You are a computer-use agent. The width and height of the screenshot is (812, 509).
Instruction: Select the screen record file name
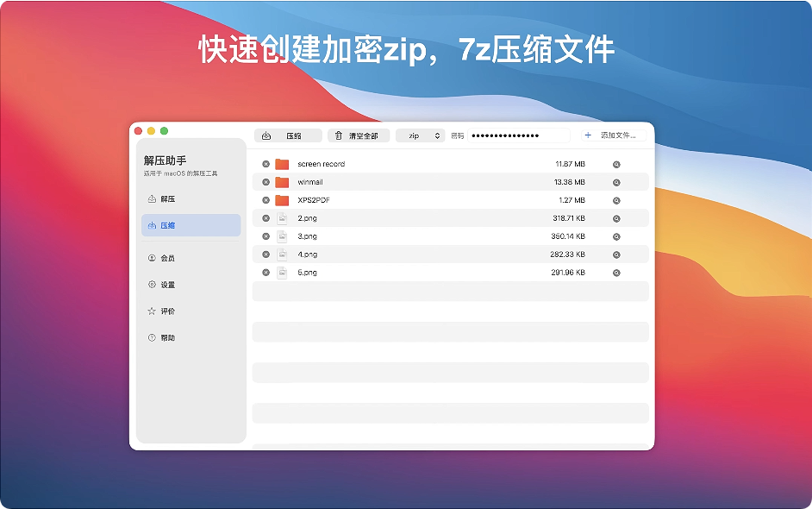[321, 164]
